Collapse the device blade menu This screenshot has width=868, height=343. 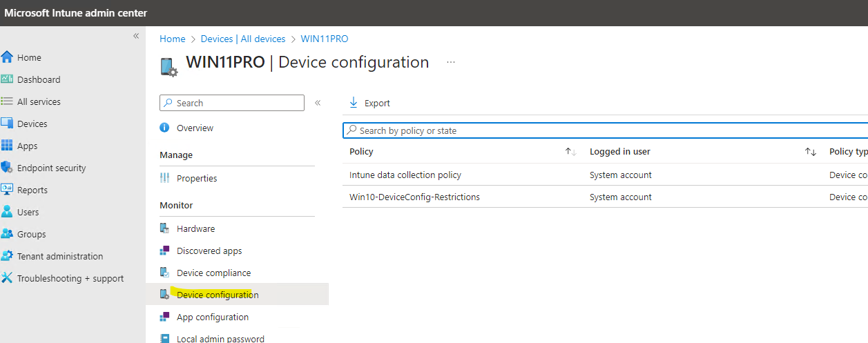coord(318,103)
